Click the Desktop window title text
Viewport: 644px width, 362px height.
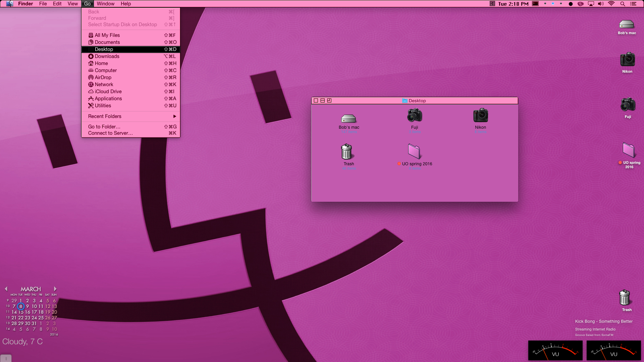point(417,101)
